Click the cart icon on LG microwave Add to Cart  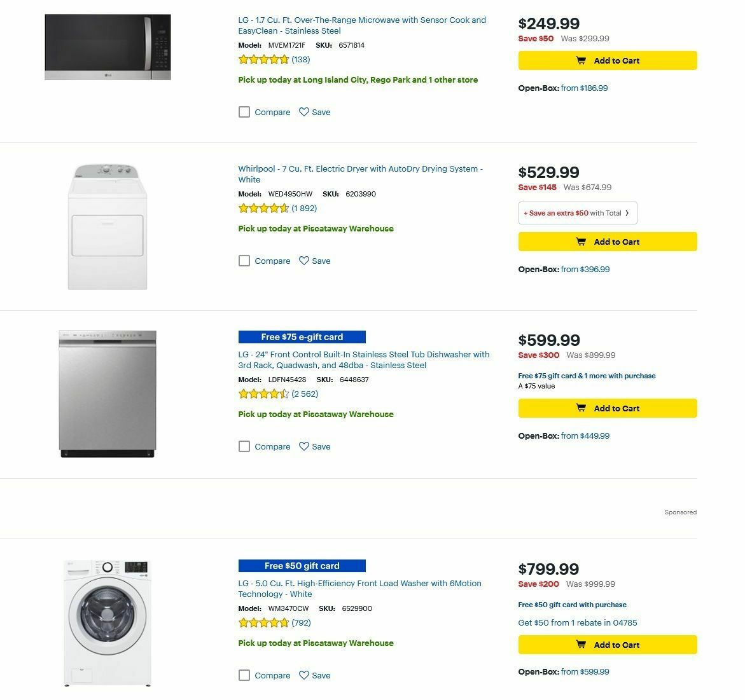pyautogui.click(x=581, y=60)
